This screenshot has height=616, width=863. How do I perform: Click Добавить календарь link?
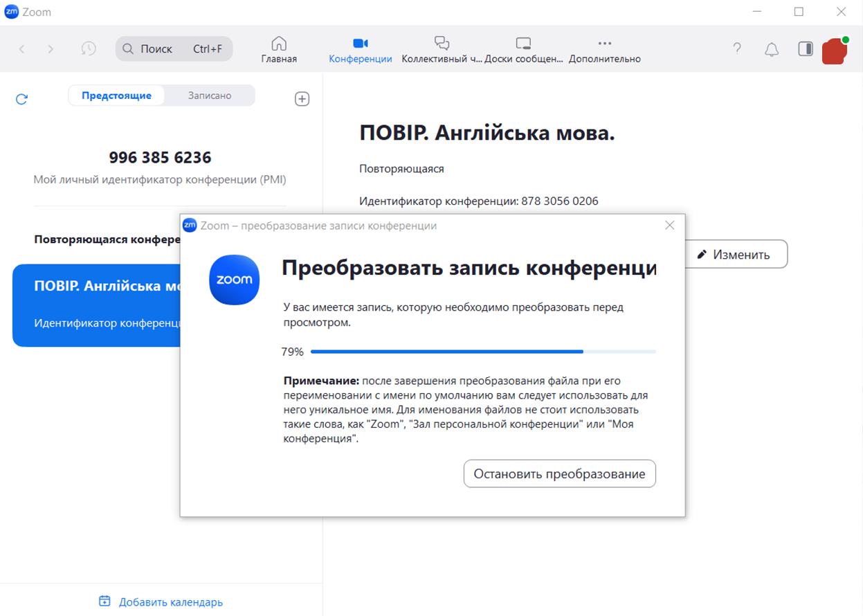pyautogui.click(x=161, y=601)
